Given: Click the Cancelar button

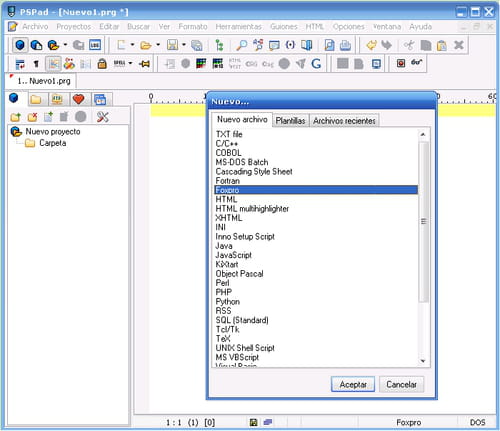Looking at the screenshot, I should coord(401,384).
